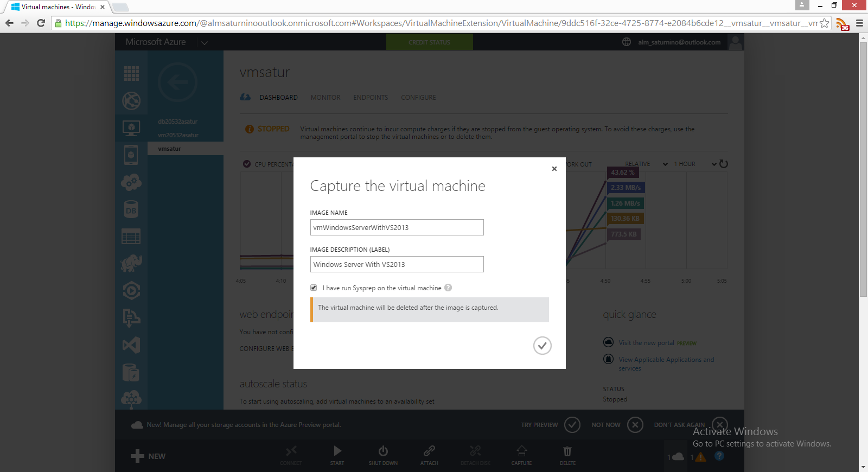Reload the page with browser refresh button
868x472 pixels.
coord(41,23)
